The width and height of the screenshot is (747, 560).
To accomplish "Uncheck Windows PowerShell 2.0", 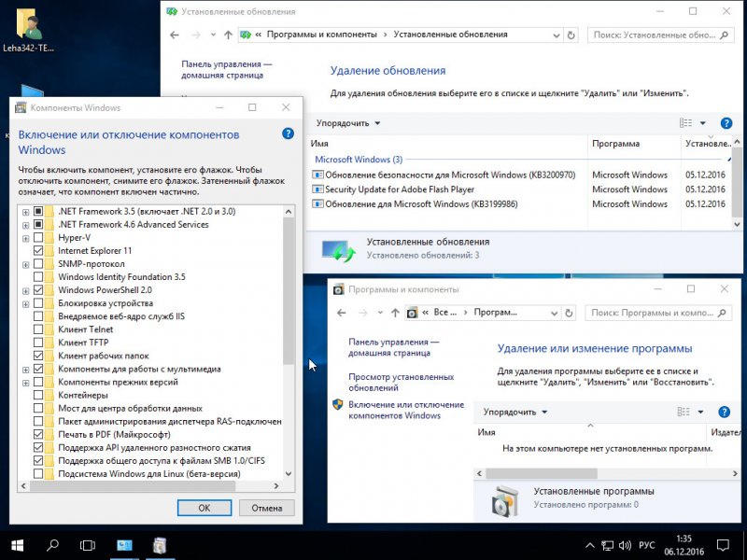I will click(38, 290).
